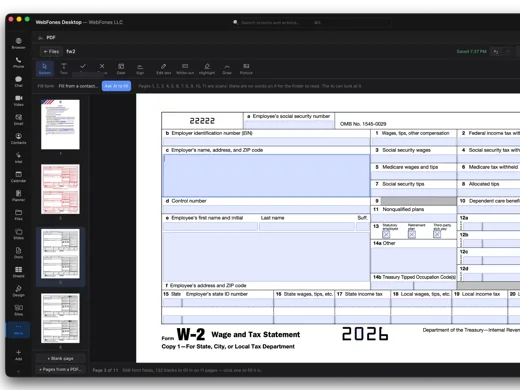
Task: Choose the Text tool in PDF toolbar
Action: (64, 69)
